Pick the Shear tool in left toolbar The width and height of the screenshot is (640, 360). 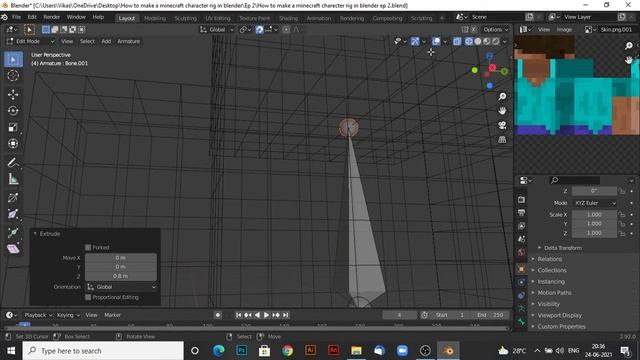13,249
